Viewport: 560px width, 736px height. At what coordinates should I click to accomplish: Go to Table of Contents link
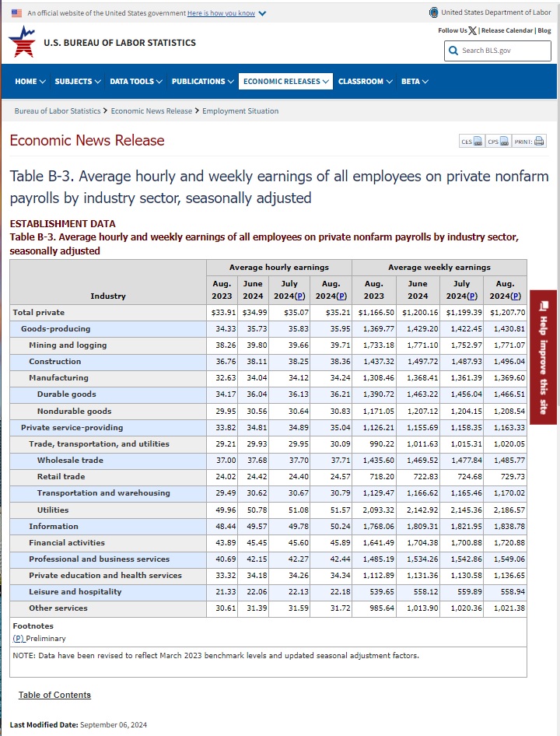click(x=54, y=695)
